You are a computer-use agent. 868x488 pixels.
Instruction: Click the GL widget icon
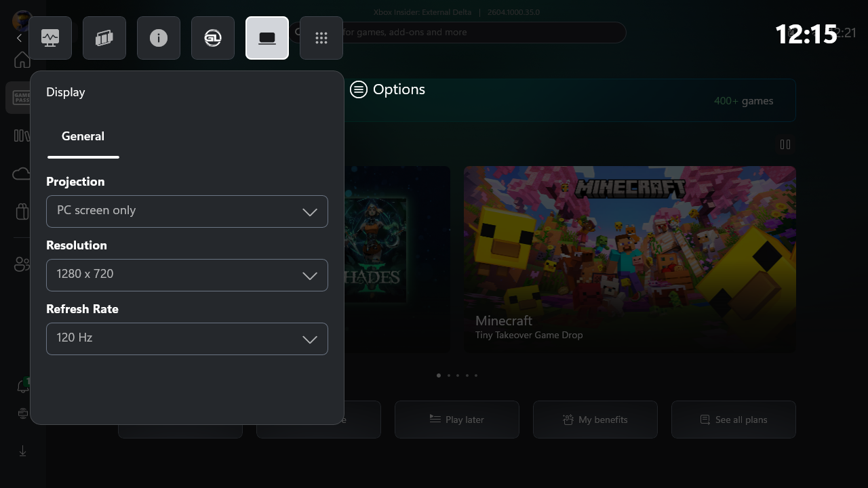213,38
